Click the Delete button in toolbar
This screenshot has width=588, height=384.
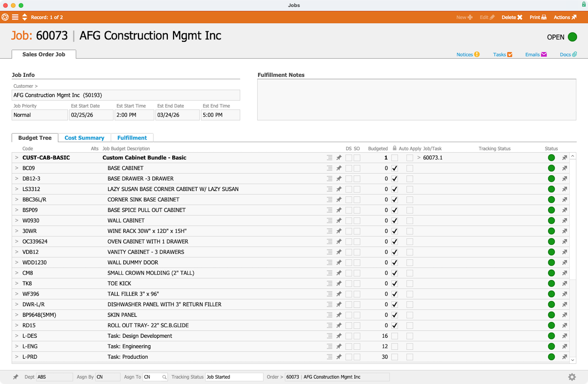click(x=512, y=17)
